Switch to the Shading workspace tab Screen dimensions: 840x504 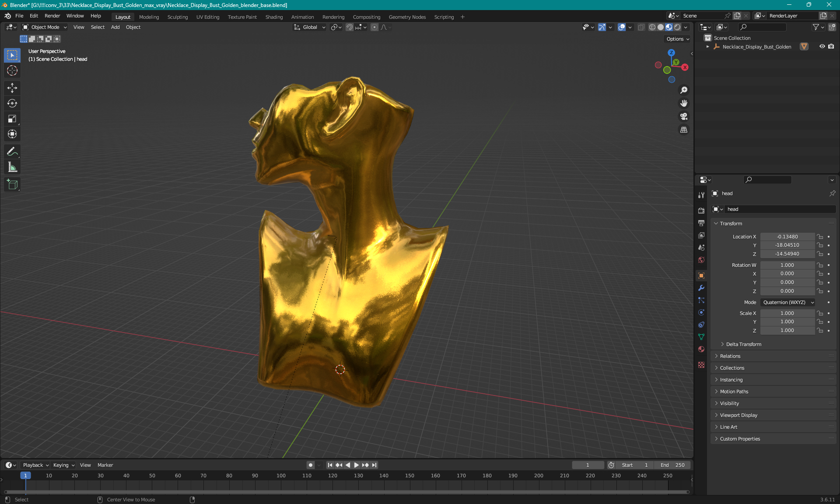(274, 17)
